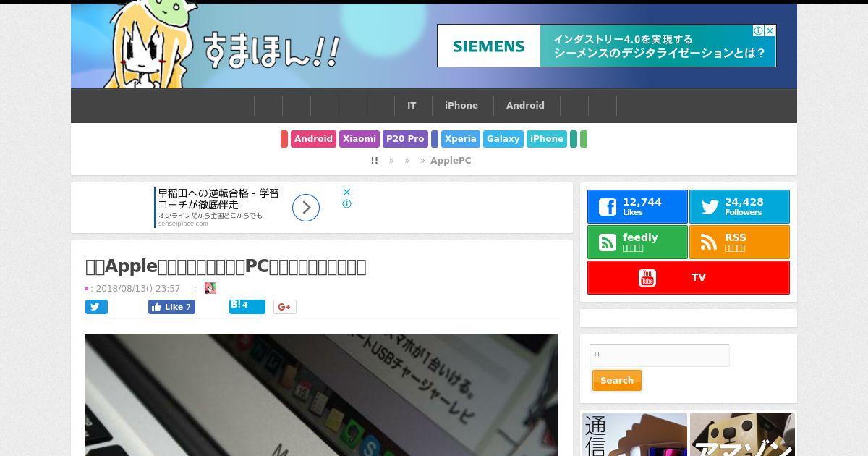The width and height of the screenshot is (868, 456).
Task: Click the feedly feed icon
Action: tap(608, 242)
